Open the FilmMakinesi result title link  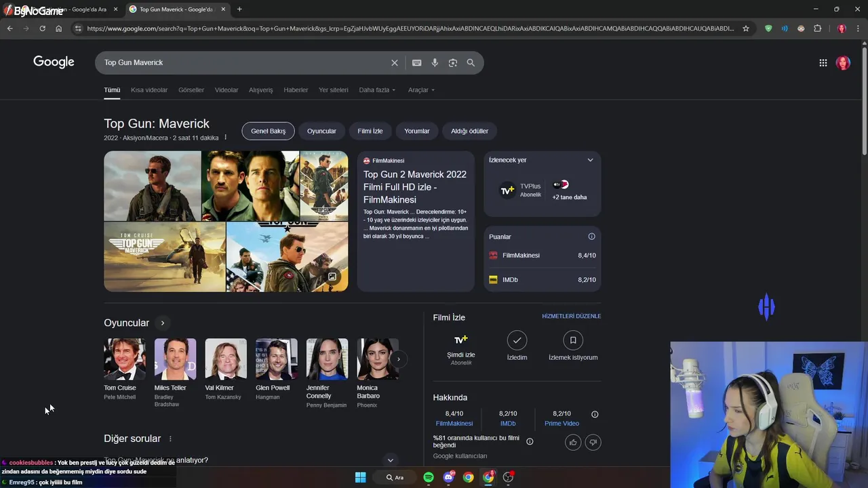pyautogui.click(x=415, y=187)
